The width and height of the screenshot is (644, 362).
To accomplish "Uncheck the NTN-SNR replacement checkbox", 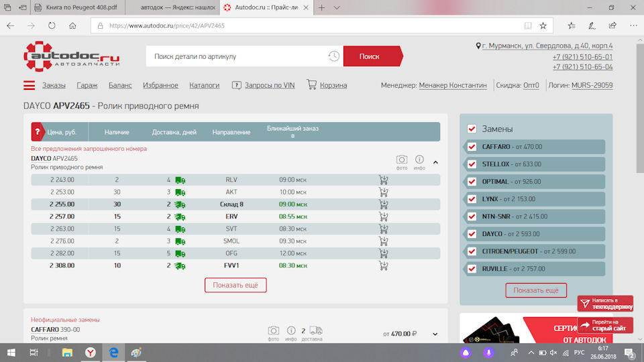I will click(x=472, y=217).
